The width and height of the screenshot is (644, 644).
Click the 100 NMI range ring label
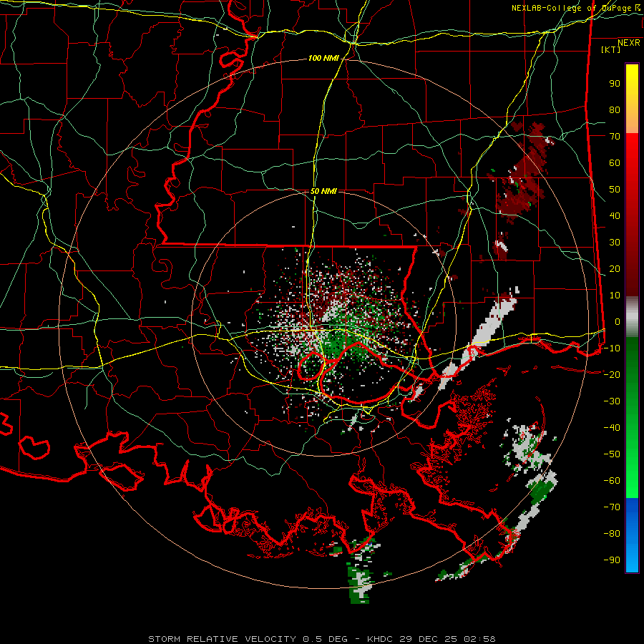[323, 59]
